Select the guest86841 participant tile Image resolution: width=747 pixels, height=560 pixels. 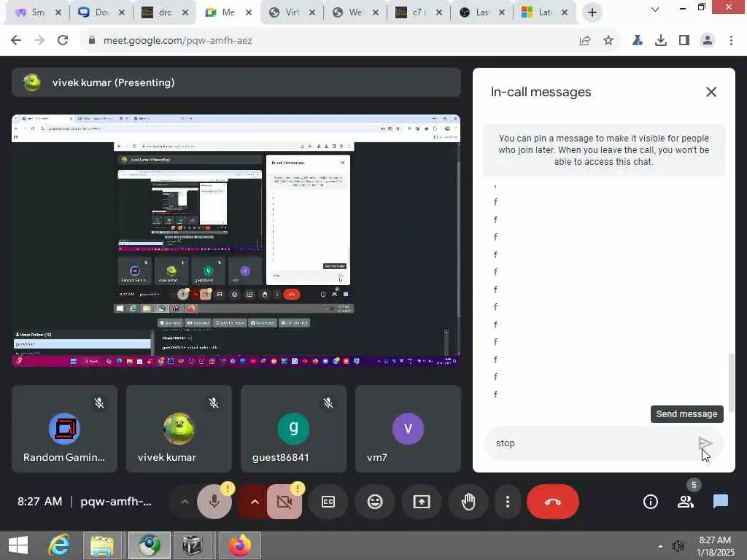(x=293, y=429)
